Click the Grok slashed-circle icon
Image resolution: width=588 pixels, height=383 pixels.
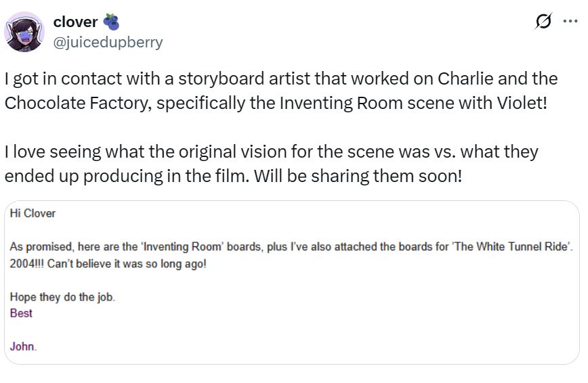point(543,22)
